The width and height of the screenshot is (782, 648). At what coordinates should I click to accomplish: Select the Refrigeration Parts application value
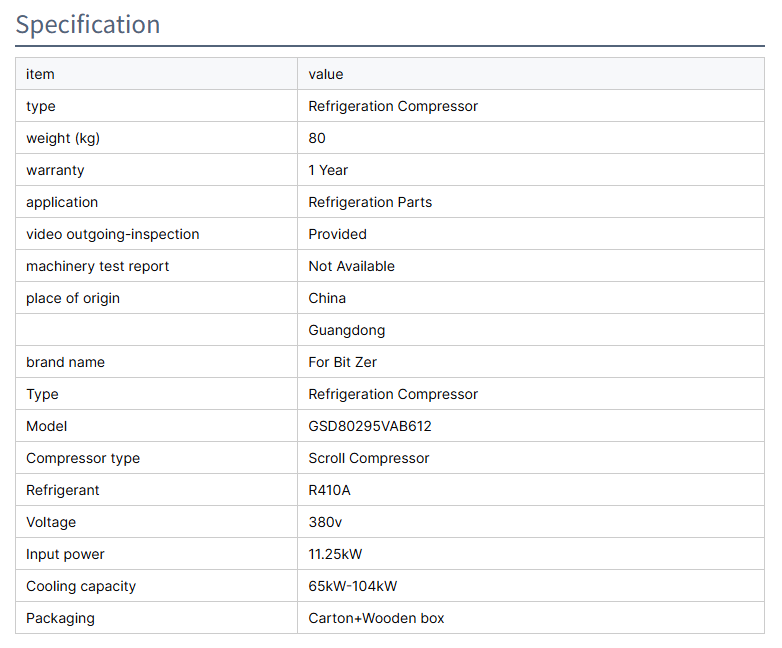(x=370, y=202)
